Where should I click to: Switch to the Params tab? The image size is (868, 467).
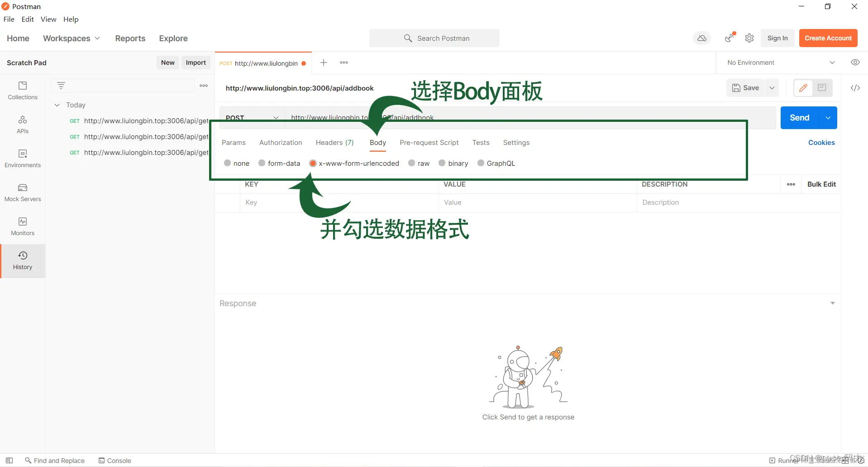234,143
